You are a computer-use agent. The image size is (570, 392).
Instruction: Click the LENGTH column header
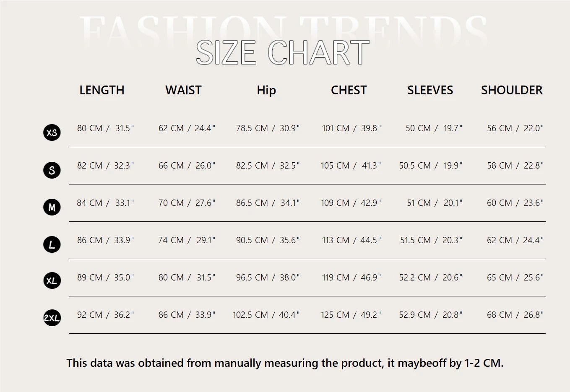102,90
